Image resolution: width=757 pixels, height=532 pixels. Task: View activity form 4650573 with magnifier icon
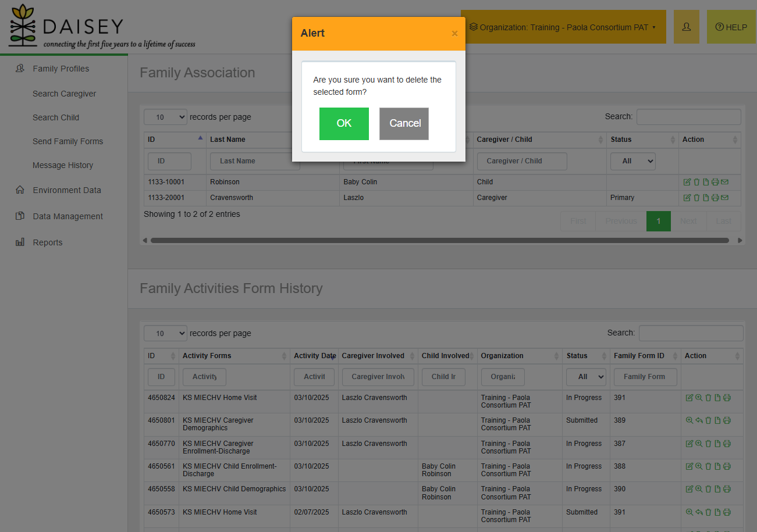point(690,512)
